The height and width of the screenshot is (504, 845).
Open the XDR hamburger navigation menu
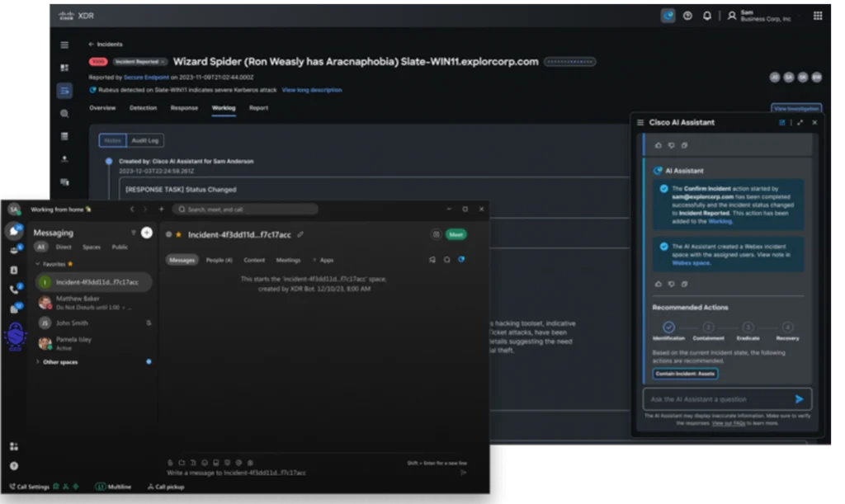pos(64,45)
